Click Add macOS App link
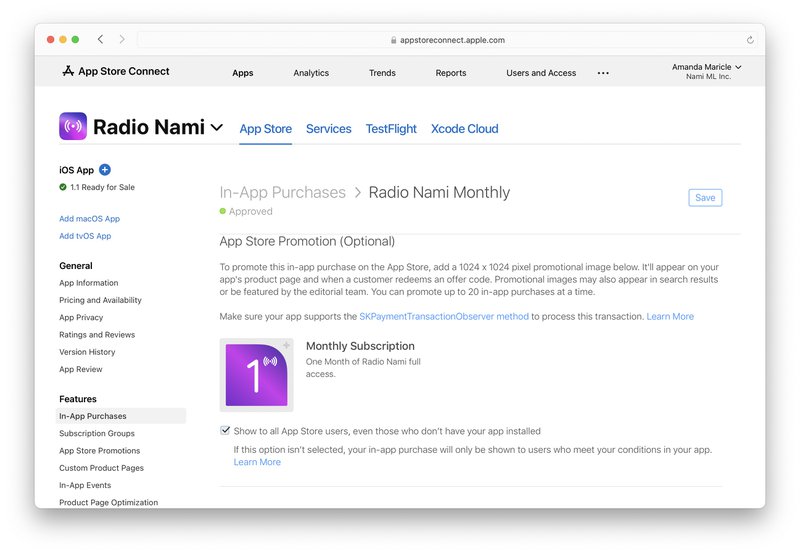The height and width of the screenshot is (554, 800). [x=90, y=219]
